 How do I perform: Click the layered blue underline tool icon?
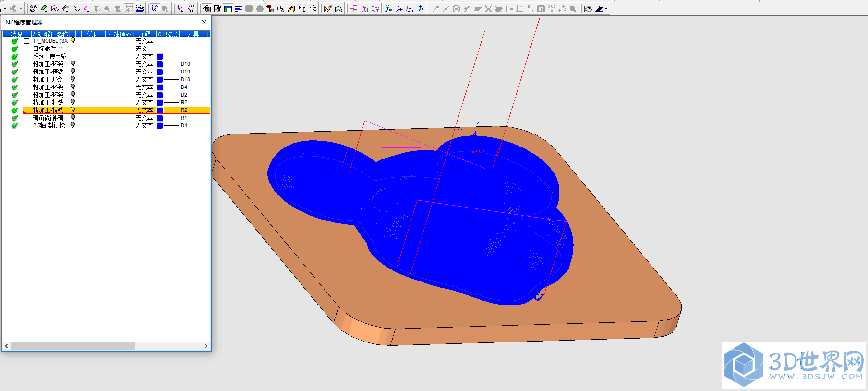click(599, 9)
